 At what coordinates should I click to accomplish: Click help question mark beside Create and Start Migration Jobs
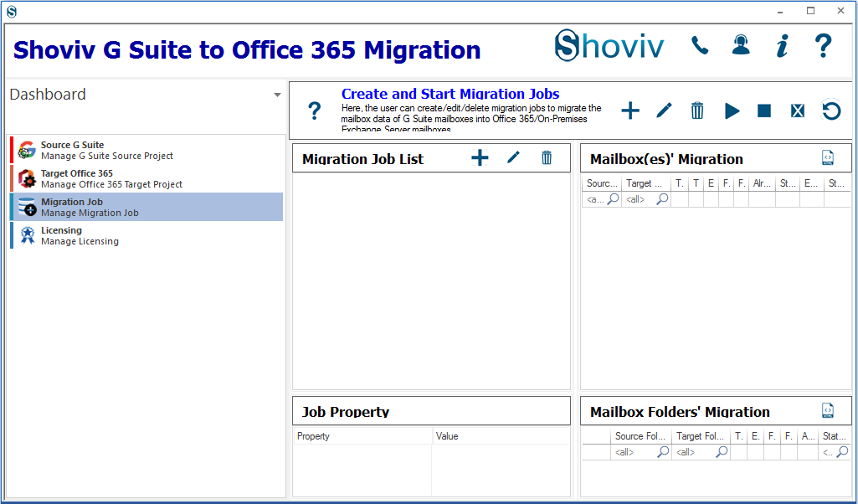pyautogui.click(x=314, y=111)
